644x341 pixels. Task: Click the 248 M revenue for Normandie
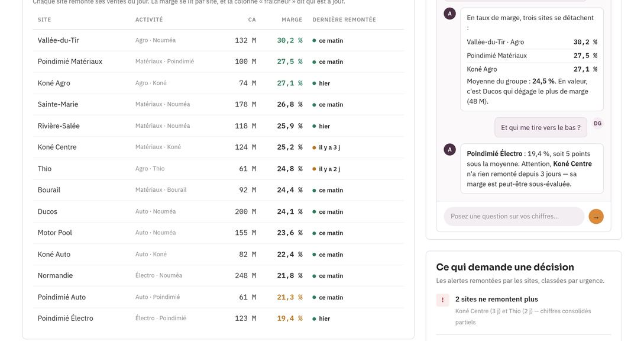pyautogui.click(x=245, y=276)
